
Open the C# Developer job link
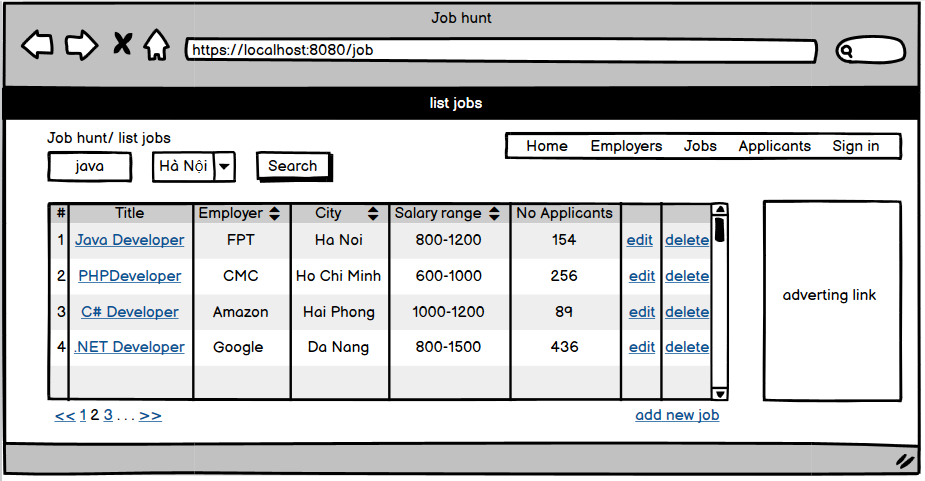130,312
